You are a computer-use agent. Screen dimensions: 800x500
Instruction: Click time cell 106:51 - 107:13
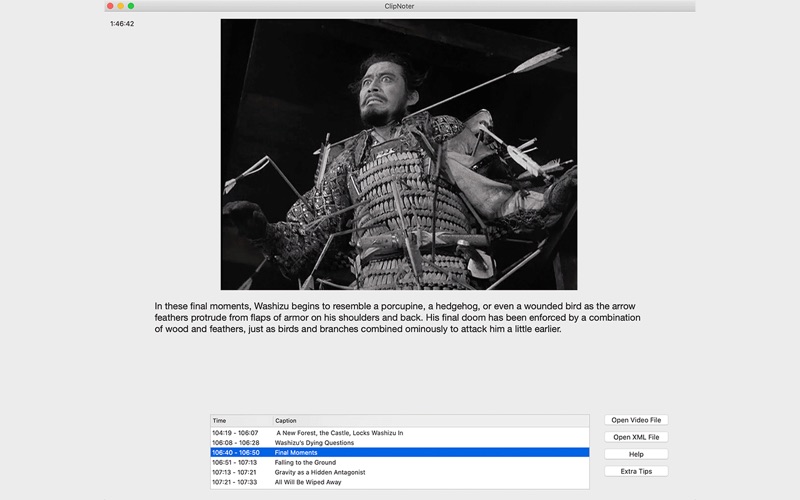(x=235, y=462)
